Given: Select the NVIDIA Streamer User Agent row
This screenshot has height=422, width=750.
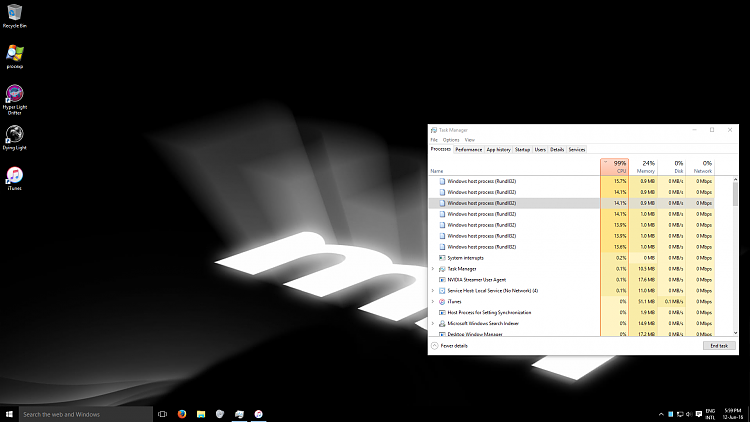Looking at the screenshot, I should click(572, 280).
